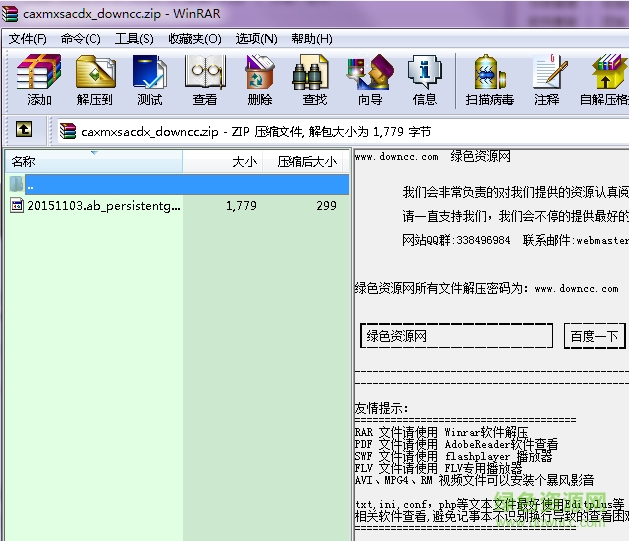Sort by Size (大小) column header
This screenshot has height=541, width=629.
pos(223,162)
